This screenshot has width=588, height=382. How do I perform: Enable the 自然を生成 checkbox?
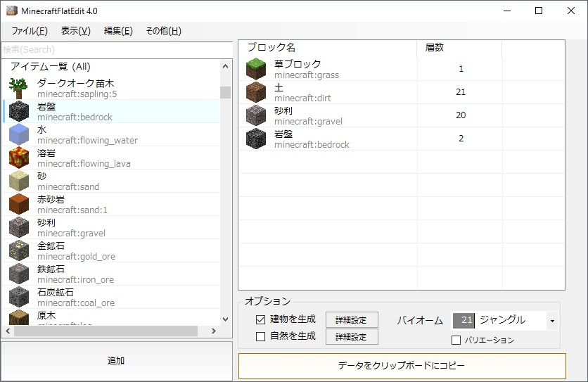click(x=260, y=336)
